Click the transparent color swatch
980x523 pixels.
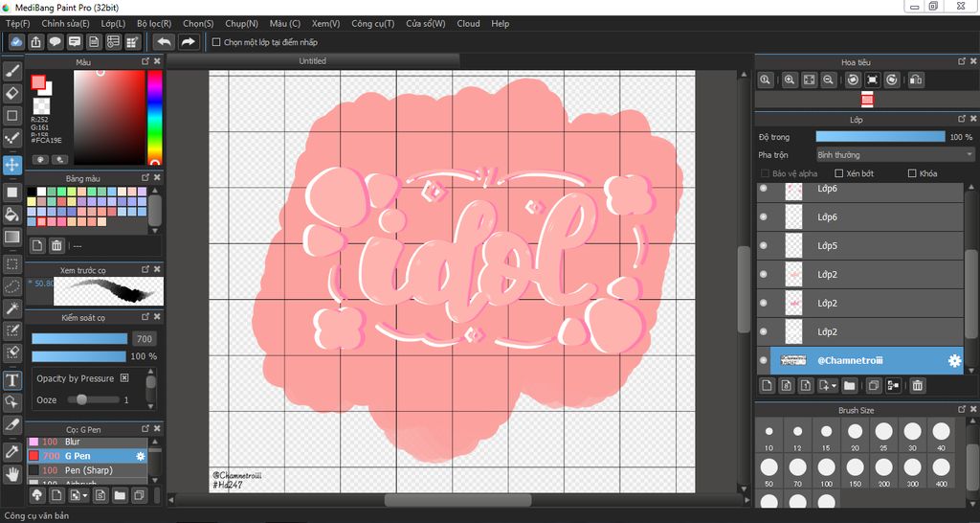42,105
